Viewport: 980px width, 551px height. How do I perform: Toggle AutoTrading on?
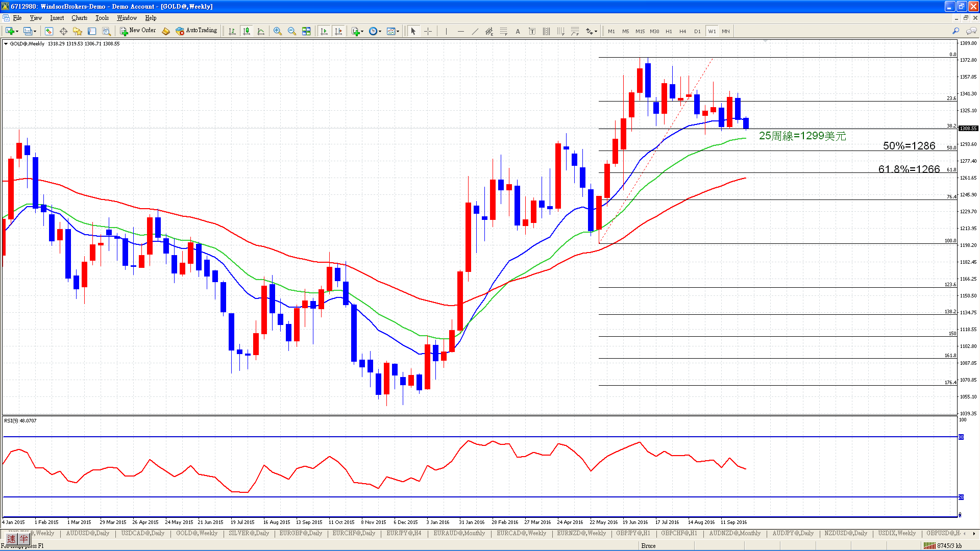tap(197, 31)
